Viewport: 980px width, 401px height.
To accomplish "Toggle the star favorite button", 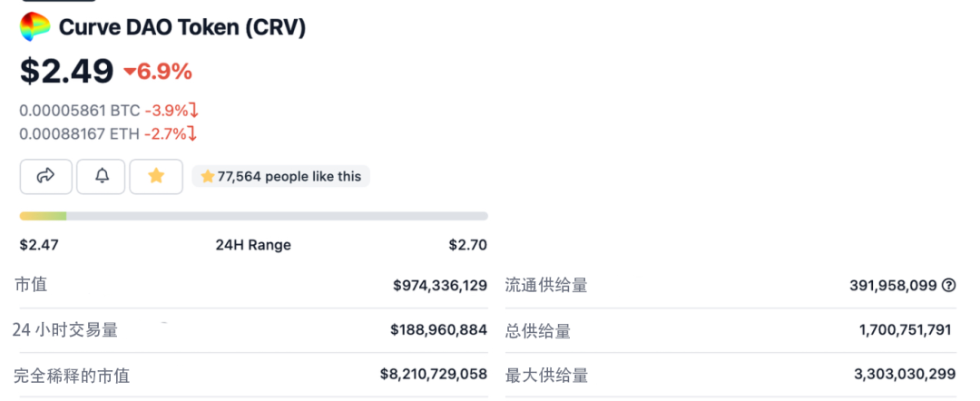I will click(x=156, y=177).
